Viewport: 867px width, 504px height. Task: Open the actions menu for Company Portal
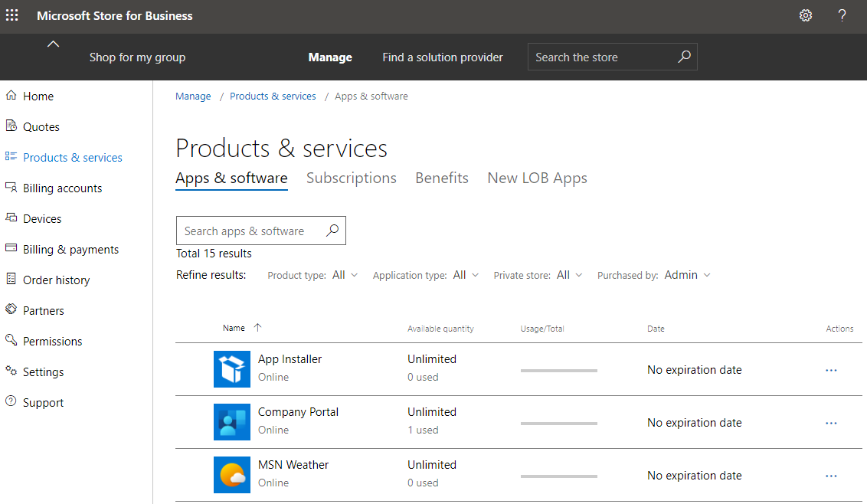831,423
